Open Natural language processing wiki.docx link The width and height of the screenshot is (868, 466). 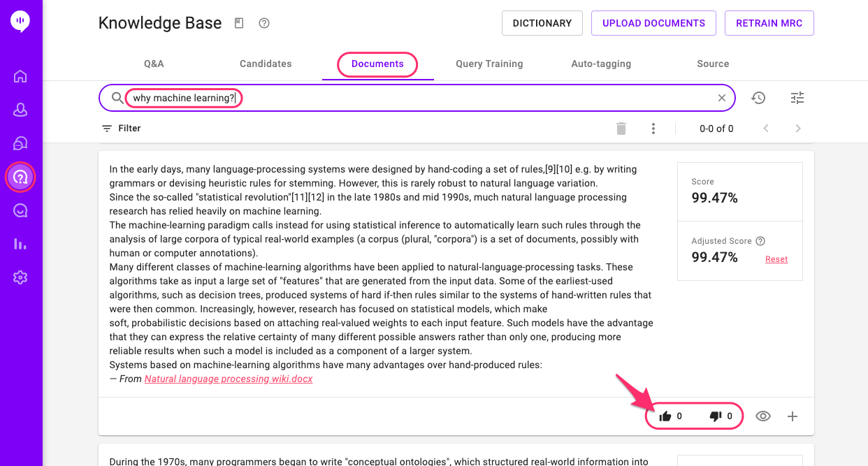pyautogui.click(x=229, y=379)
